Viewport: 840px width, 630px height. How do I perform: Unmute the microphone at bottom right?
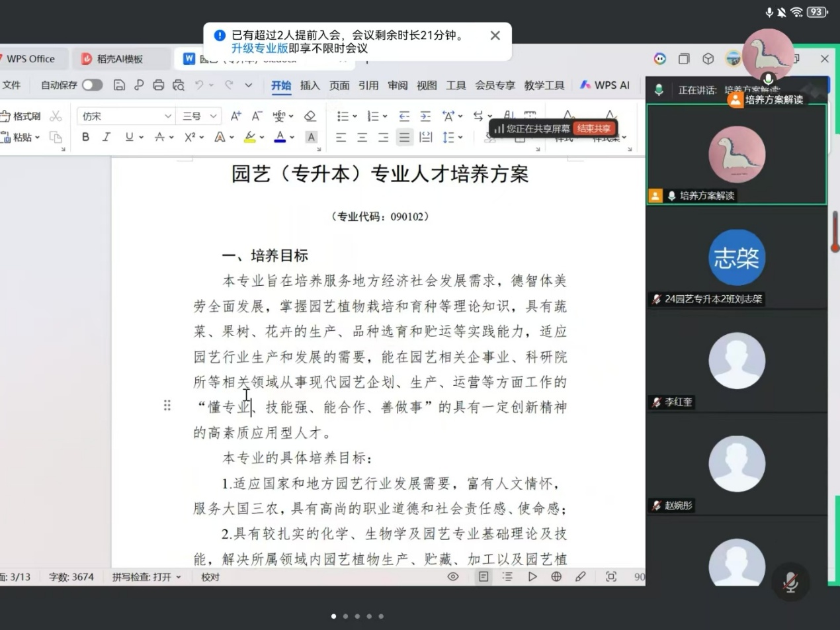(790, 582)
